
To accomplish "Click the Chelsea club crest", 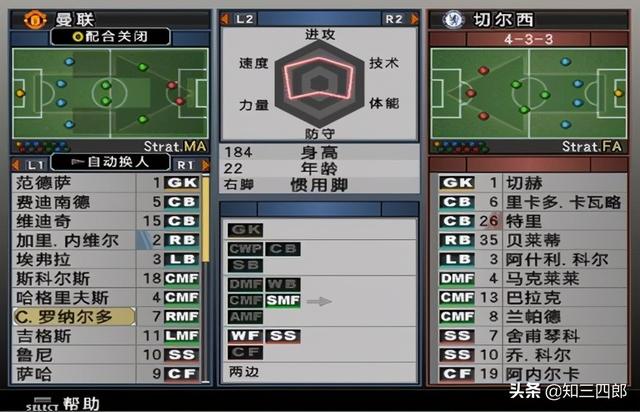I will (453, 19).
